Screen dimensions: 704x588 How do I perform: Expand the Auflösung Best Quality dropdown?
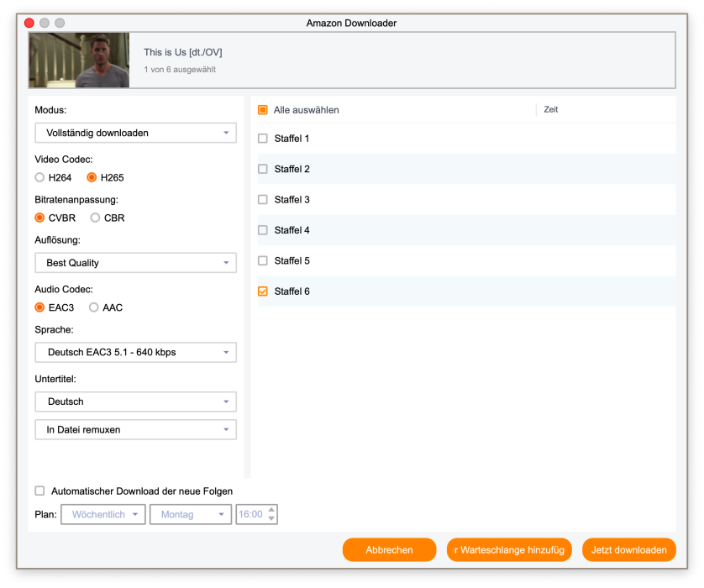(x=135, y=263)
